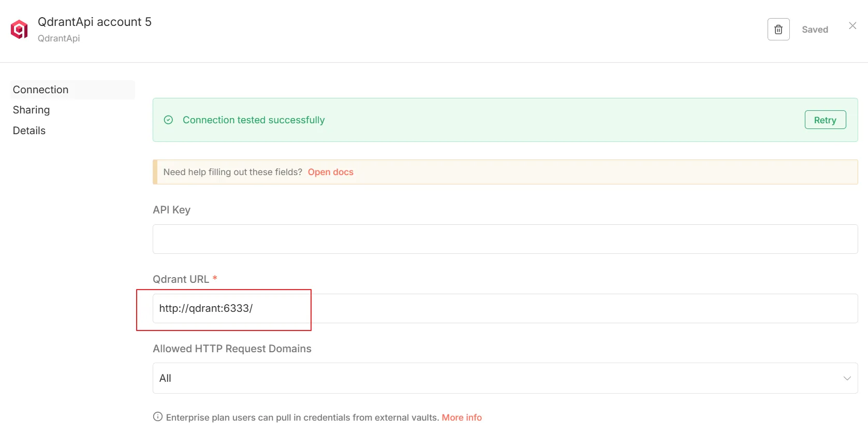The width and height of the screenshot is (868, 446).
Task: Click the Qdrant URL input field
Action: pos(505,308)
